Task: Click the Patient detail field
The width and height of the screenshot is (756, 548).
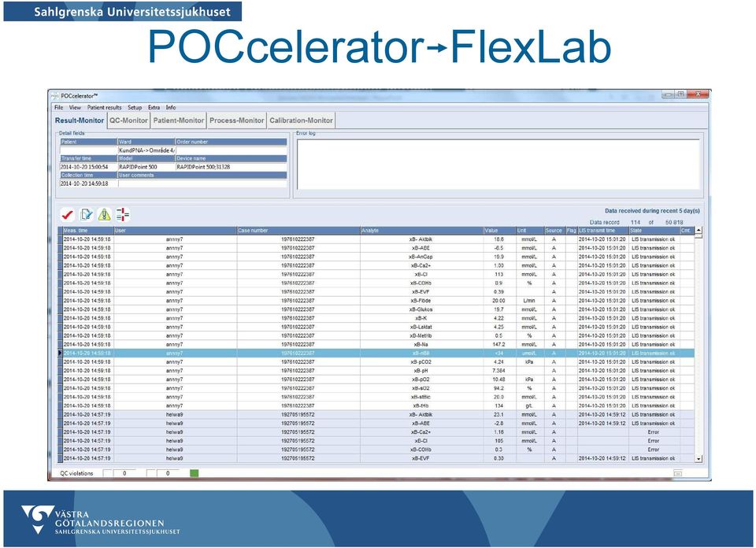Action: pyautogui.click(x=89, y=150)
